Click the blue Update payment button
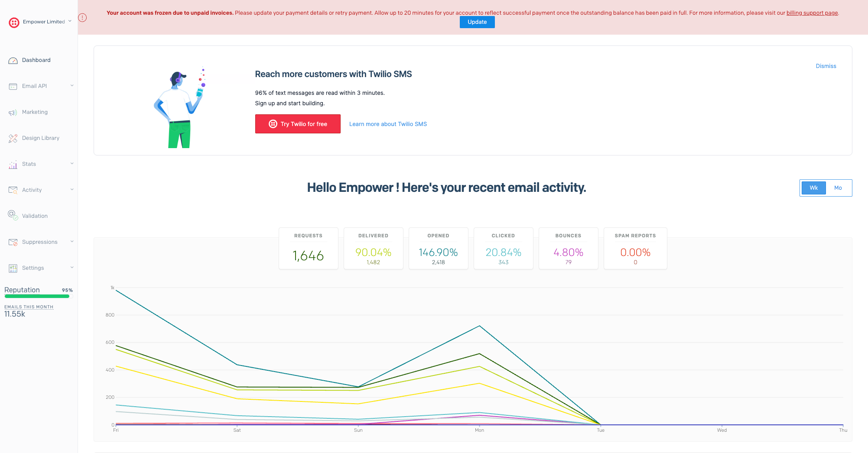The width and height of the screenshot is (868, 453). tap(477, 22)
